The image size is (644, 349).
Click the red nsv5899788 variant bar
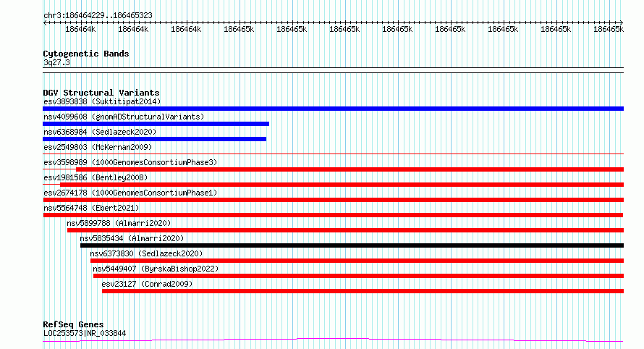(345, 230)
